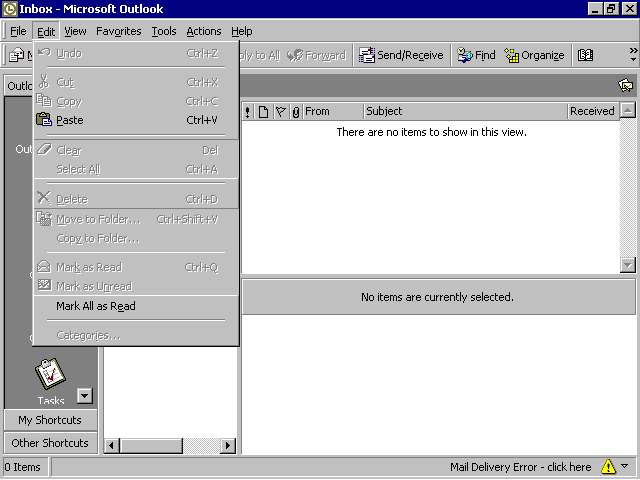Open the File menu

(x=18, y=31)
